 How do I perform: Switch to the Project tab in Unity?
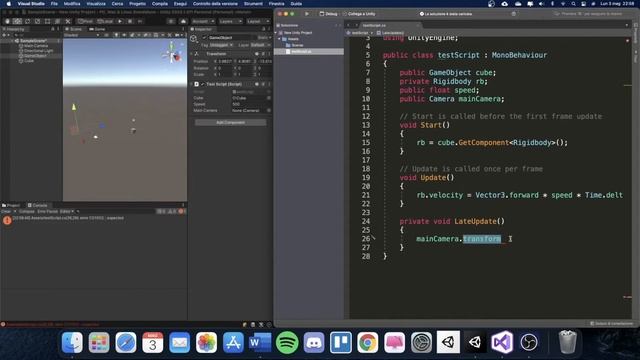click(11, 205)
